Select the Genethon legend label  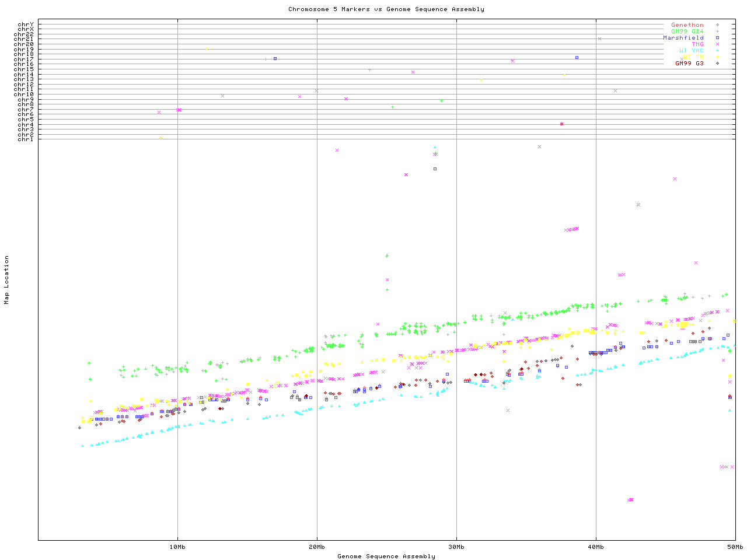click(687, 25)
